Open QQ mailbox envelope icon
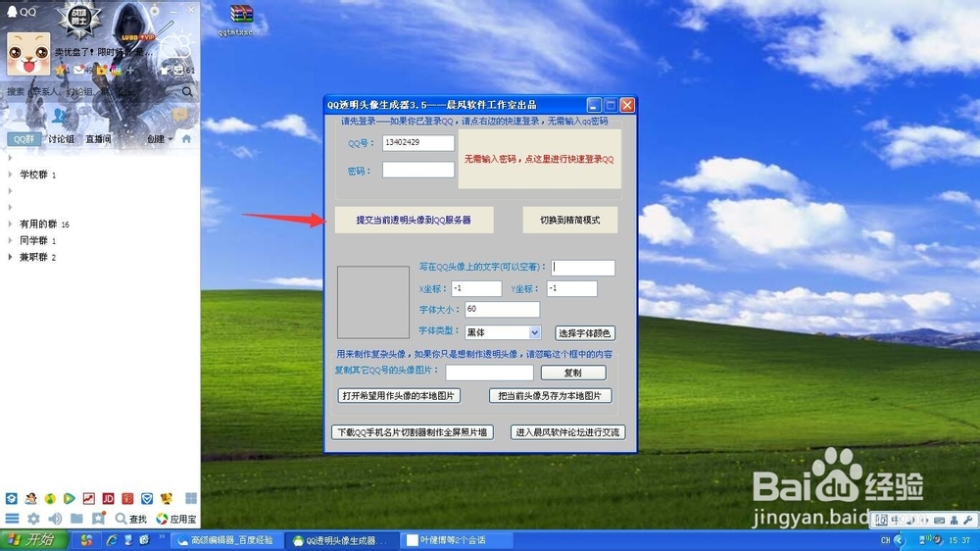Image resolution: width=980 pixels, height=551 pixels. coord(78,70)
